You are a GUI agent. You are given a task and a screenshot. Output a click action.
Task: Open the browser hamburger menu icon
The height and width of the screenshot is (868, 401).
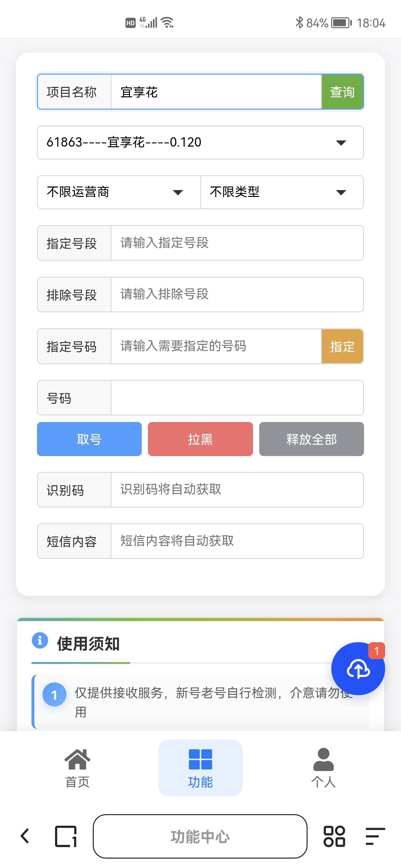[x=375, y=836]
